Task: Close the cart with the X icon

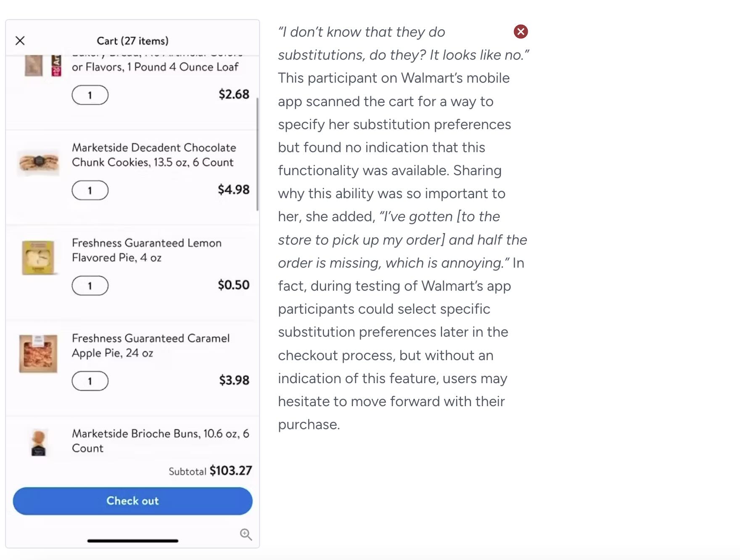Action: [20, 41]
